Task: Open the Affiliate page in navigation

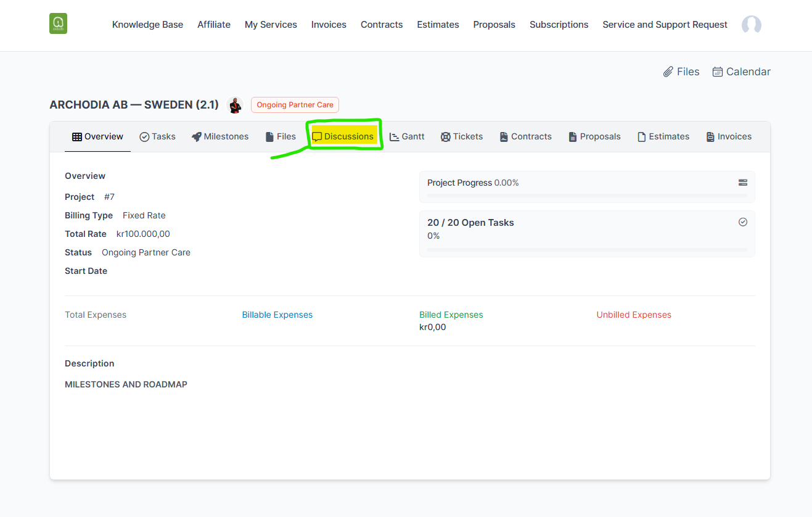Action: 214,25
